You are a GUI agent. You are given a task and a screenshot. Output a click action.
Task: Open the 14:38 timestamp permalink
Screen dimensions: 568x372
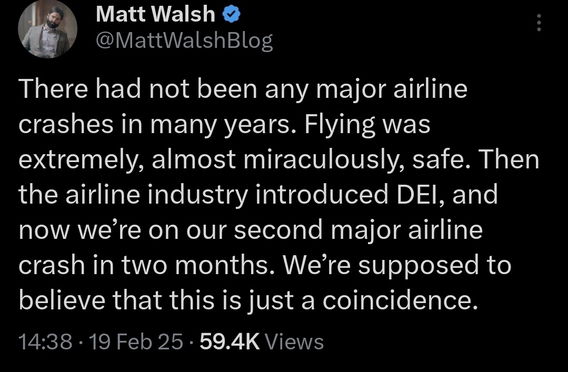point(45,342)
